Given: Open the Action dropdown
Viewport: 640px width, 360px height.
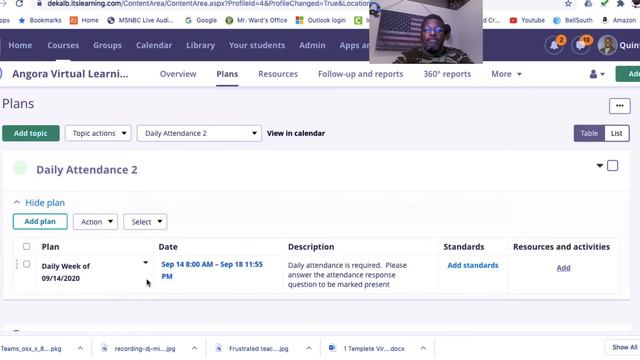Looking at the screenshot, I should [x=96, y=222].
